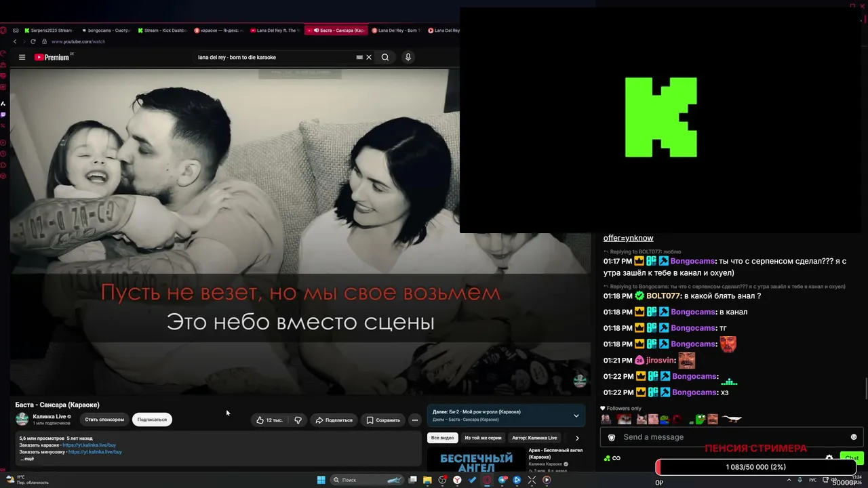Viewport: 868px width, 488px height.
Task: Open the Lana Del Rey ft. The Weeknd tab
Action: tap(275, 30)
